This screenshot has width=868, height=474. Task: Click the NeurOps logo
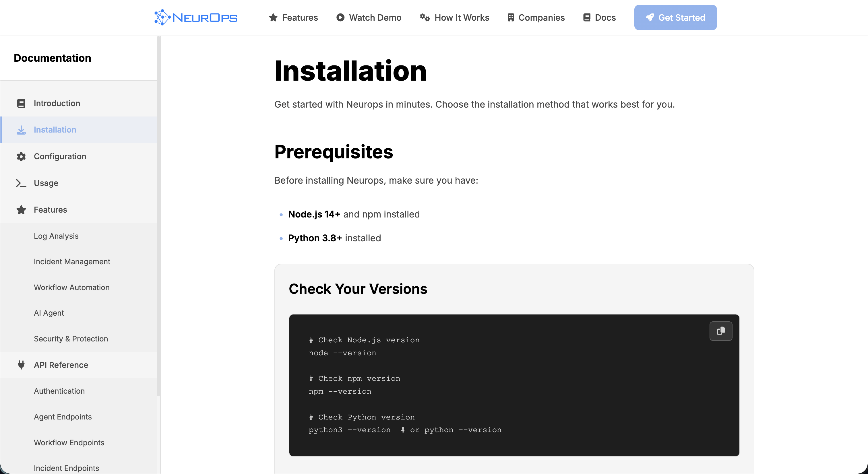(196, 18)
